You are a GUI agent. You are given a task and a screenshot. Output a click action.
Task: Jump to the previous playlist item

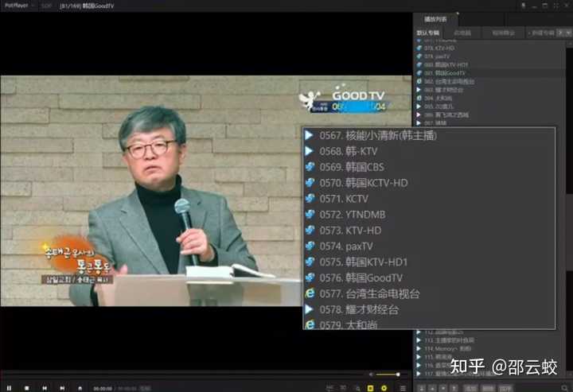(45, 388)
